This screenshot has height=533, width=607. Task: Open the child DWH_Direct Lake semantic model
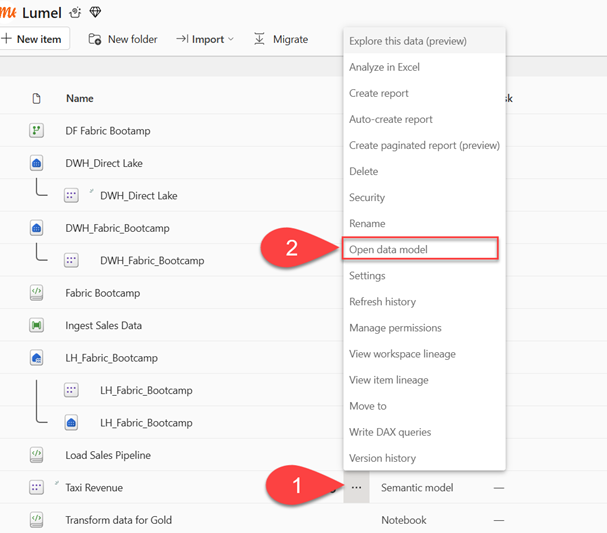pos(139,196)
